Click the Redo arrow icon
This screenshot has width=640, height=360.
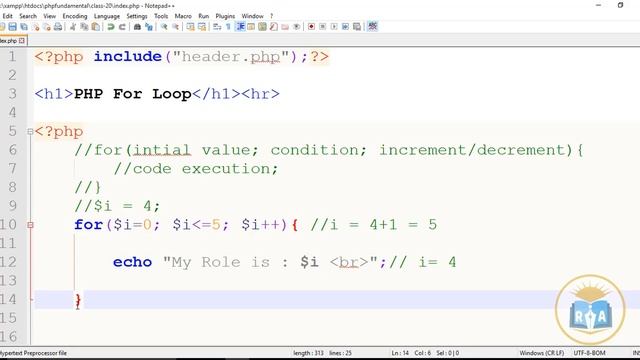click(x=122, y=27)
